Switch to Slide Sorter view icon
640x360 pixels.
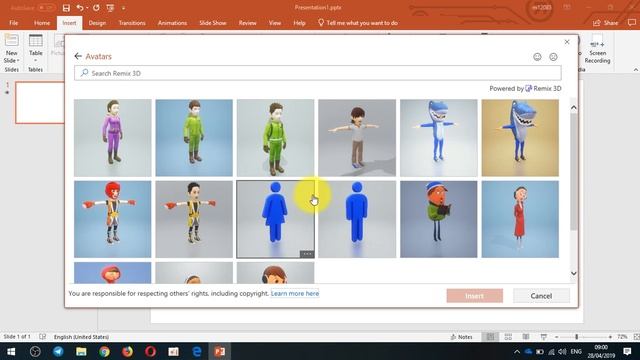[508, 337]
